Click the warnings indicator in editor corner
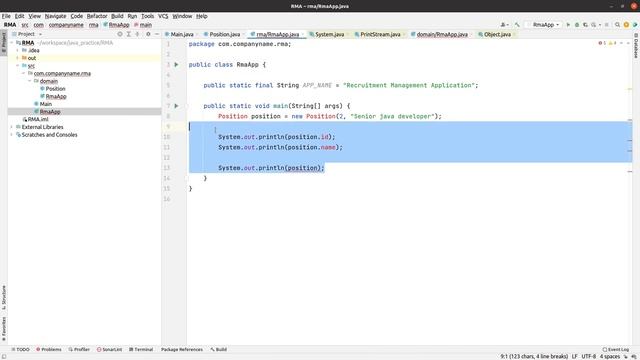640x360 pixels. click(612, 43)
